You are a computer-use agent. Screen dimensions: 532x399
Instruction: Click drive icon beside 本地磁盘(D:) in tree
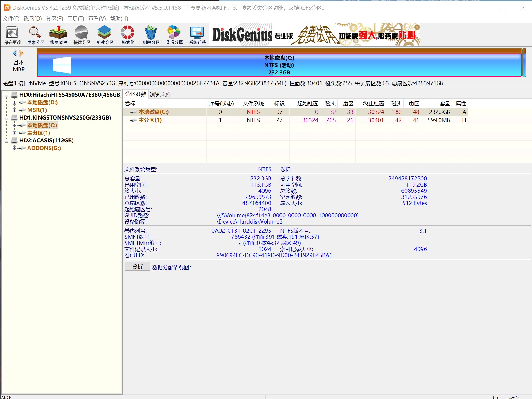coord(22,103)
